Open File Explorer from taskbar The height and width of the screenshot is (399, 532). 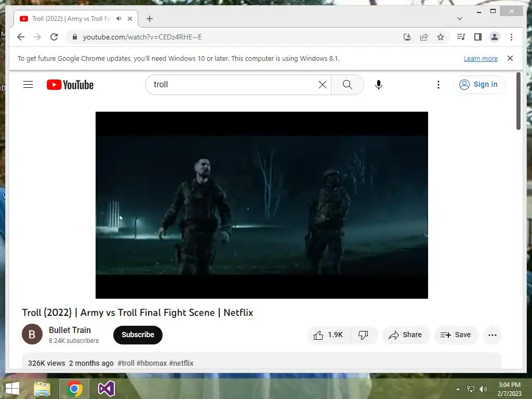(42, 389)
